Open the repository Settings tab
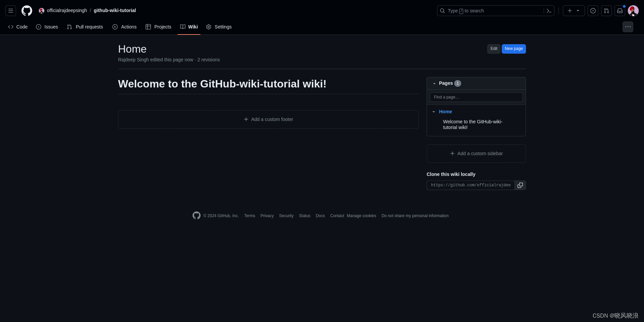Image resolution: width=644 pixels, height=322 pixels. pos(219,27)
